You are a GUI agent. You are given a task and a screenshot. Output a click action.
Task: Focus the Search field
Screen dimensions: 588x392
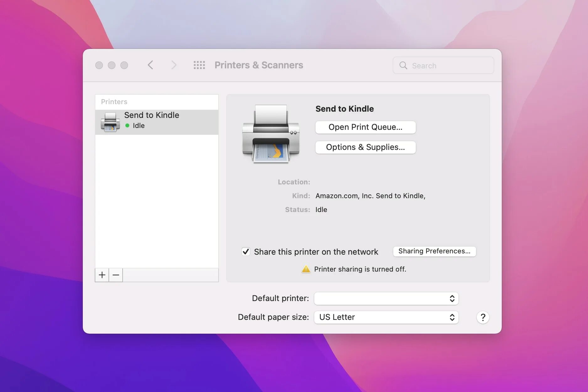click(443, 65)
